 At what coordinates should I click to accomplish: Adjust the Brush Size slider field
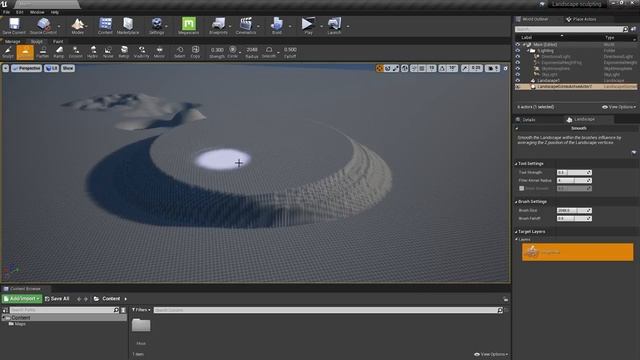pyautogui.click(x=574, y=211)
